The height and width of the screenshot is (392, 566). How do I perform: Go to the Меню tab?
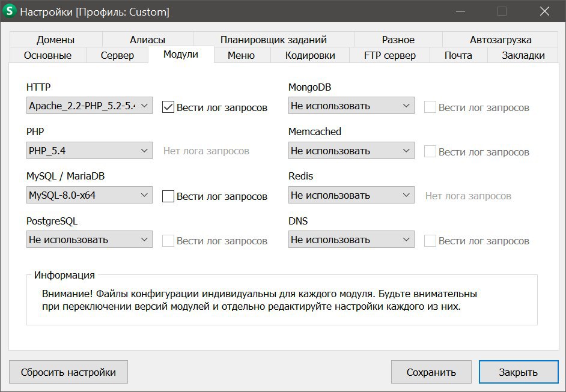pyautogui.click(x=241, y=55)
